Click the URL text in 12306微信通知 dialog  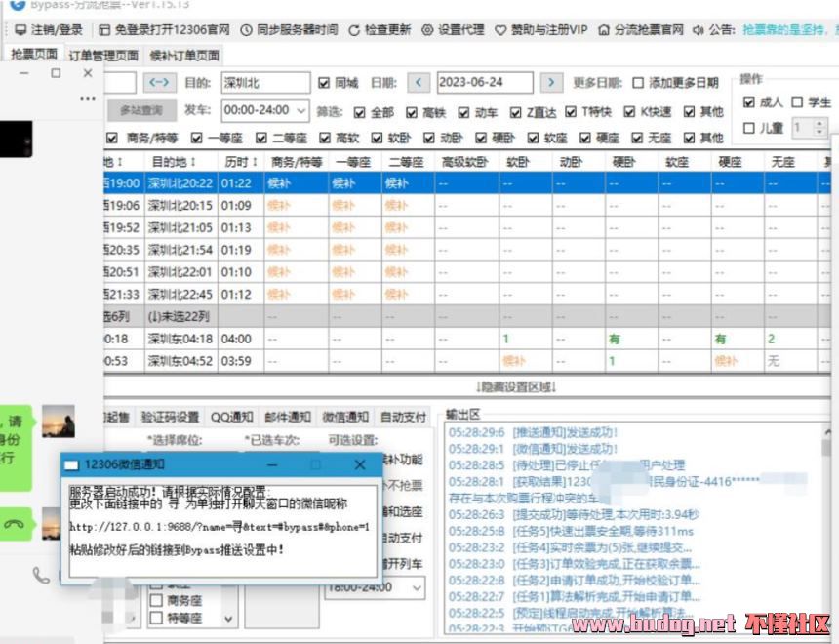(220, 527)
